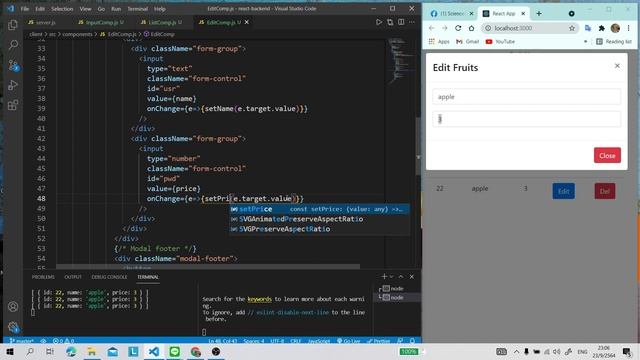Open Visual Studio Code from the taskbar
The height and width of the screenshot is (360, 640).
[x=154, y=351]
